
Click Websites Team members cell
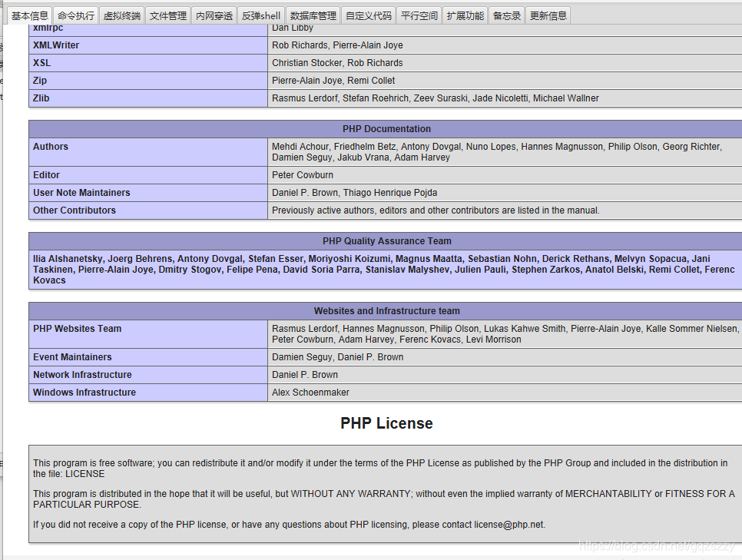pyautogui.click(x=505, y=334)
